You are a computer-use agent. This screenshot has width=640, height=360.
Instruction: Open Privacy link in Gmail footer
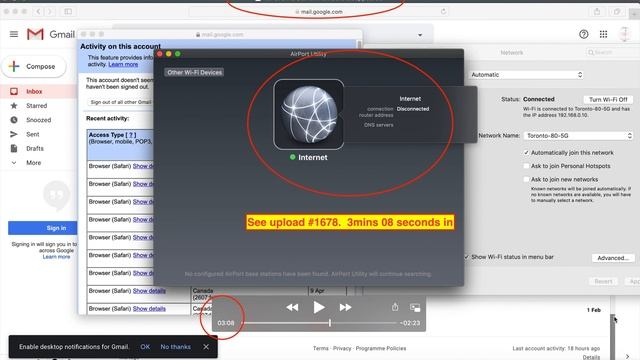point(342,348)
